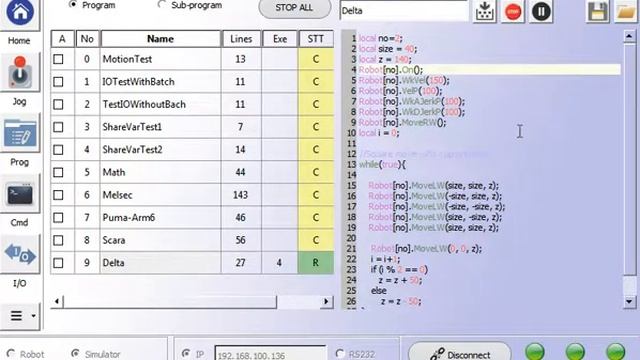Check the Math row checkbox
The width and height of the screenshot is (640, 360).
58,173
